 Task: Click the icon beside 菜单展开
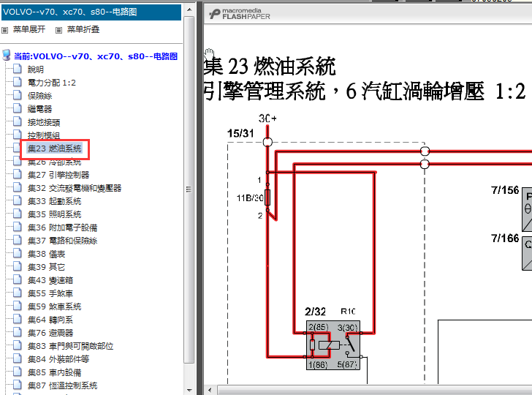[x=4, y=30]
